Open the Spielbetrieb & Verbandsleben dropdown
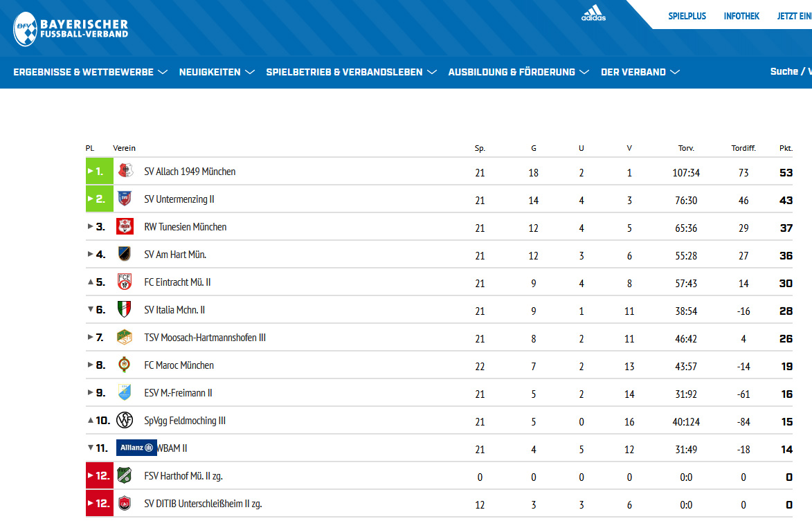This screenshot has width=812, height=521. (x=351, y=72)
